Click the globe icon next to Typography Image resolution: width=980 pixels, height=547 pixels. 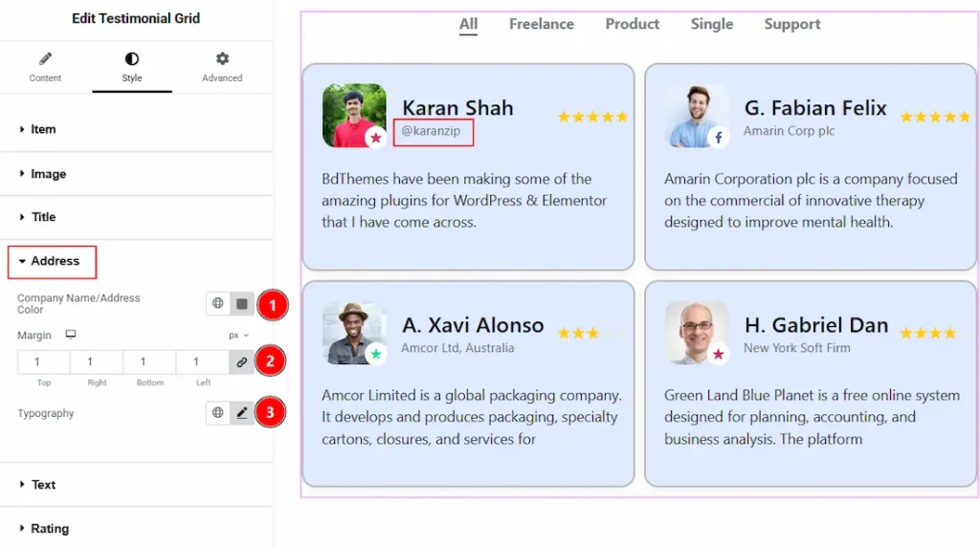[x=217, y=412]
